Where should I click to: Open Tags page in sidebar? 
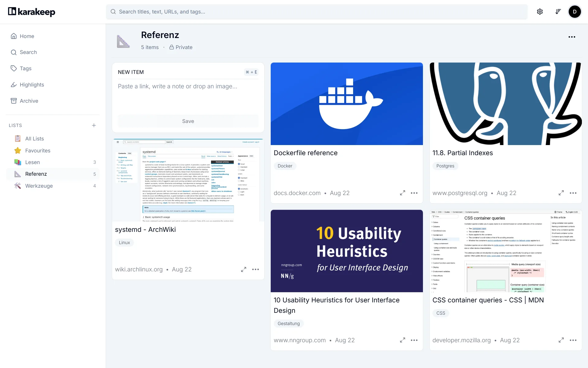53,68
